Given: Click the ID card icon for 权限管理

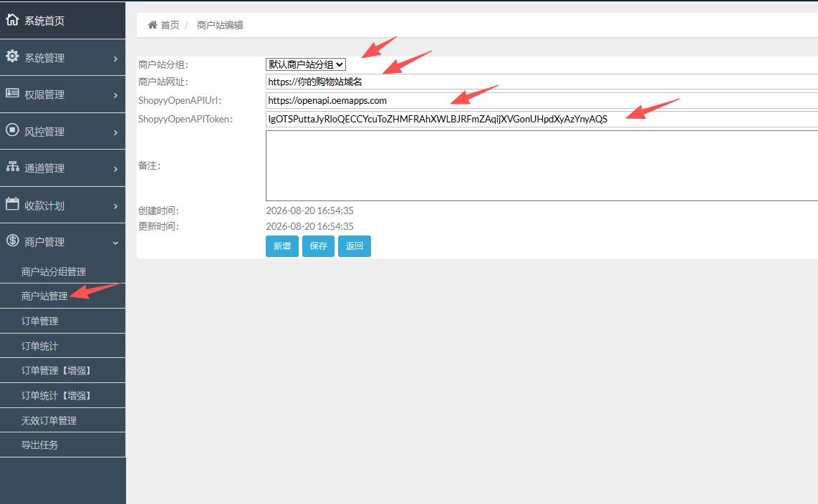Looking at the screenshot, I should coord(12,93).
